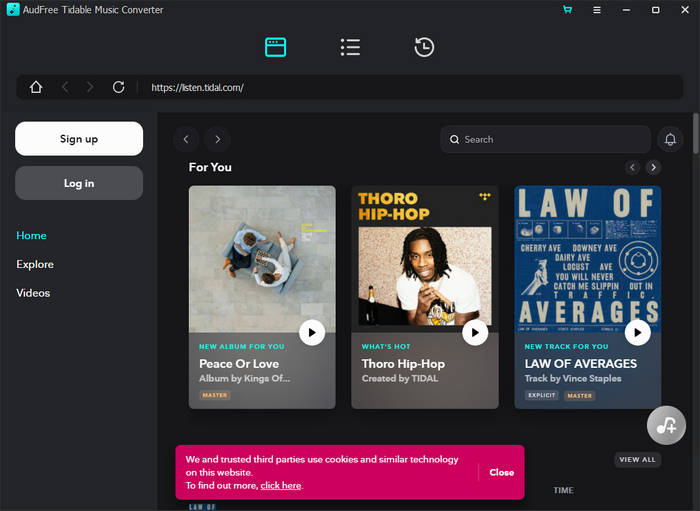This screenshot has width=700, height=511.
Task: Navigate back with the toolbar back arrow
Action: (x=65, y=87)
